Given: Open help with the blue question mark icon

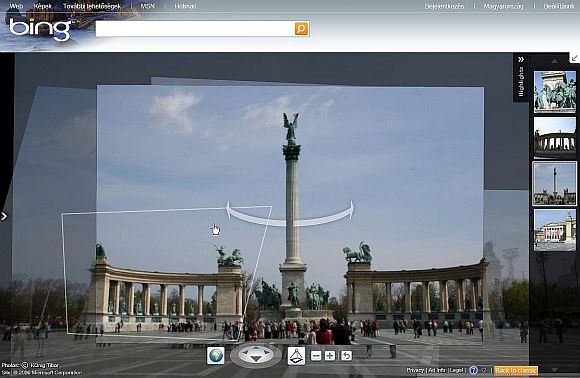Looking at the screenshot, I should (x=473, y=370).
